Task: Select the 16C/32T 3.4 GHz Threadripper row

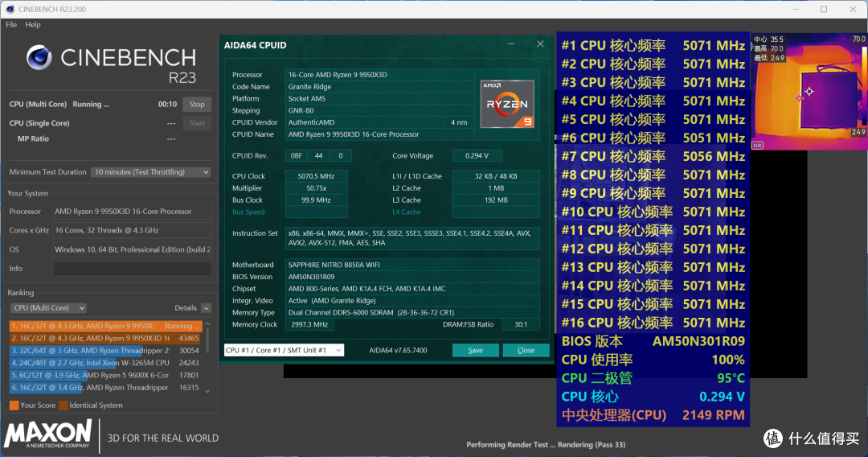Action: pos(105,388)
